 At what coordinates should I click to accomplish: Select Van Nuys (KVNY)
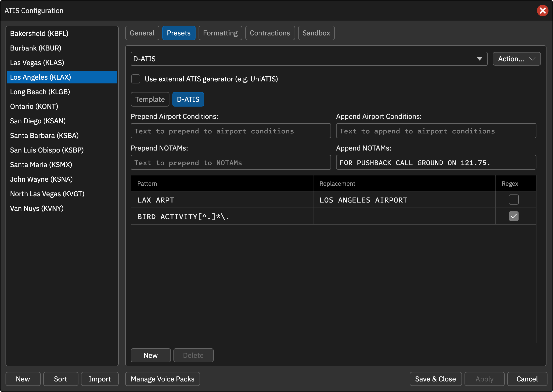(x=62, y=208)
